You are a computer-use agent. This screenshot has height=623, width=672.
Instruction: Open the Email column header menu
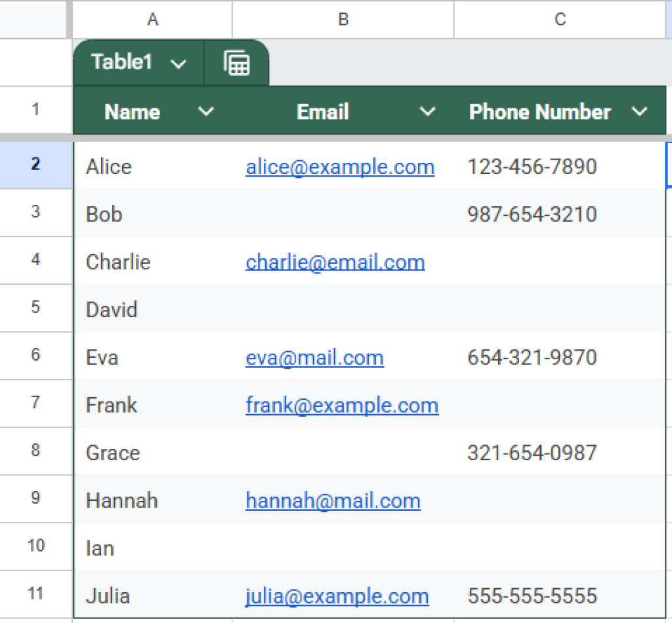tap(428, 111)
